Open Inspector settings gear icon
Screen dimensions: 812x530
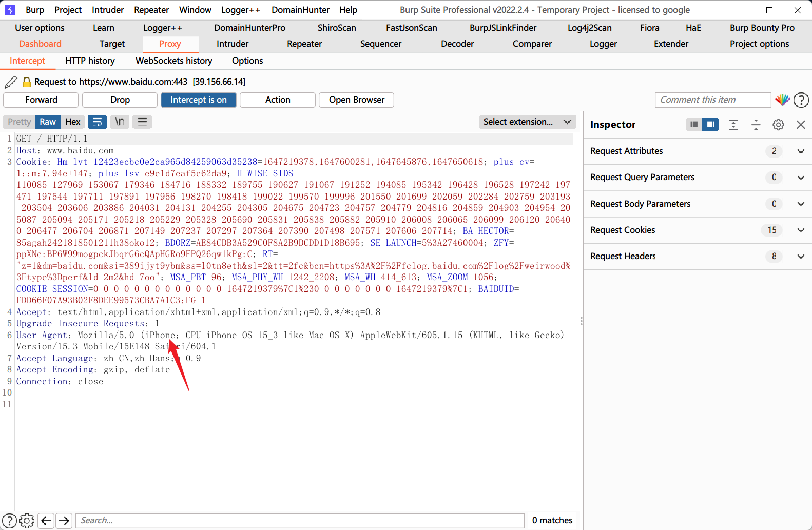(x=778, y=125)
